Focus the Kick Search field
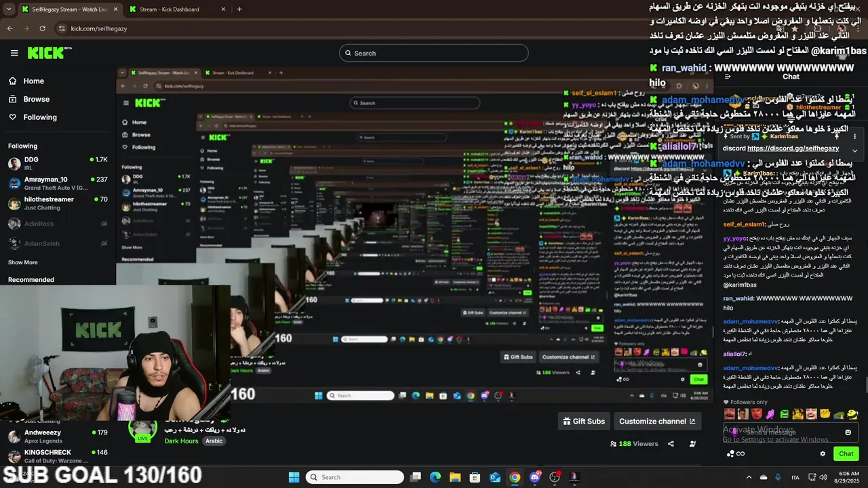Screen dimensions: 868x488 pos(434,53)
